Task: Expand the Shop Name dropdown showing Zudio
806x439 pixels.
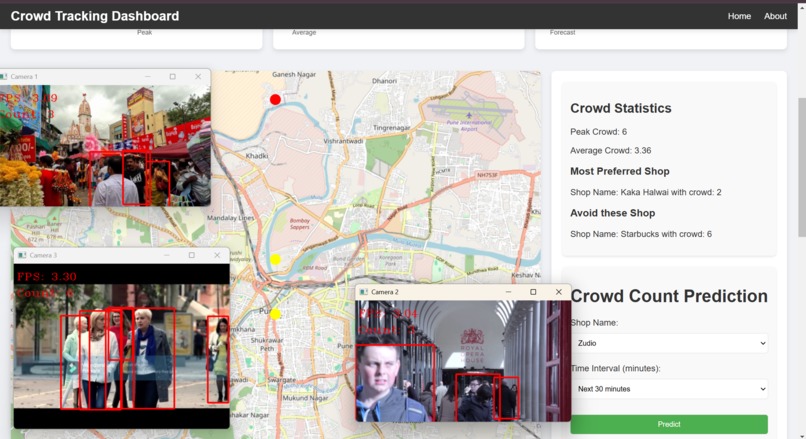Action: [669, 343]
